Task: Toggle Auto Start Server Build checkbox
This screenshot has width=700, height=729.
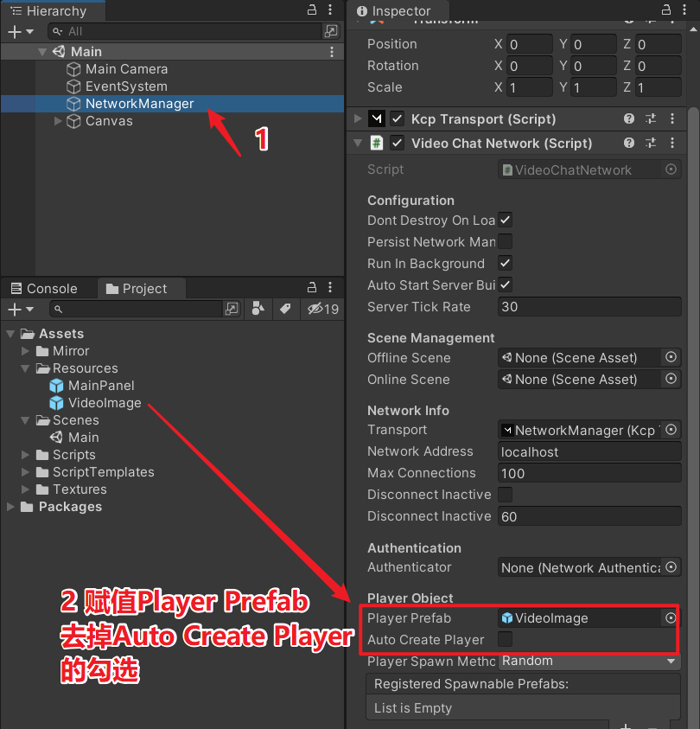Action: pyautogui.click(x=506, y=285)
